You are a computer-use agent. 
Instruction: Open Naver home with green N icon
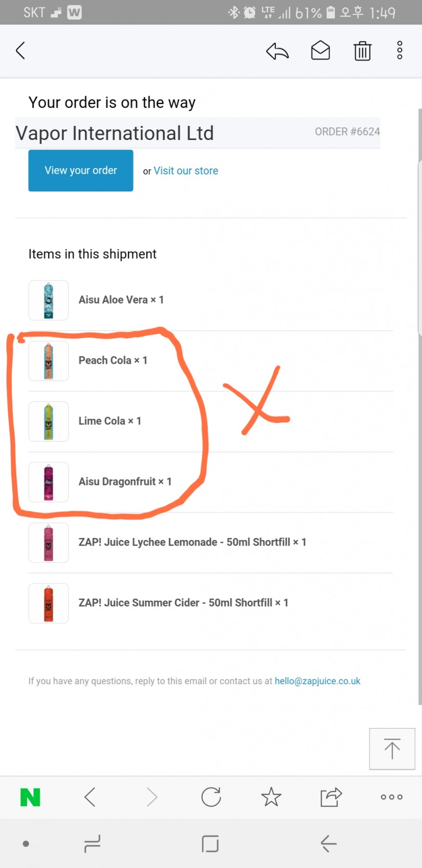click(x=30, y=797)
